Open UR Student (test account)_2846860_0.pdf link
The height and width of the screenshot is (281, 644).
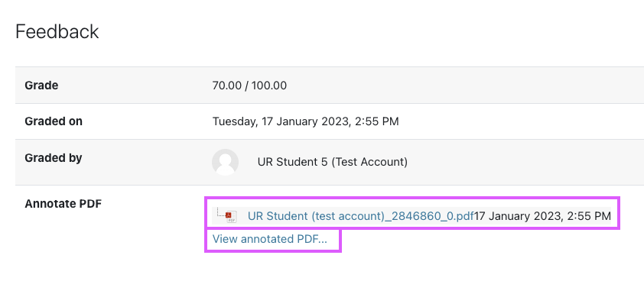[x=360, y=216]
